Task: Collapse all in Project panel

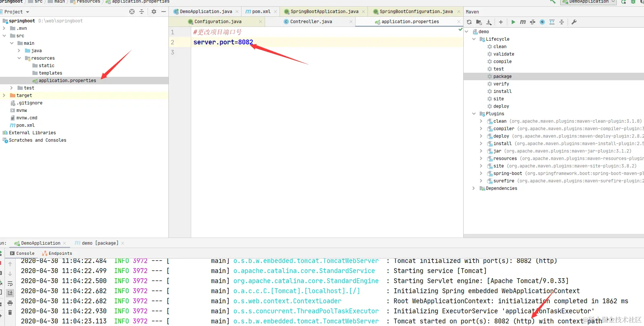Action: pyautogui.click(x=142, y=12)
